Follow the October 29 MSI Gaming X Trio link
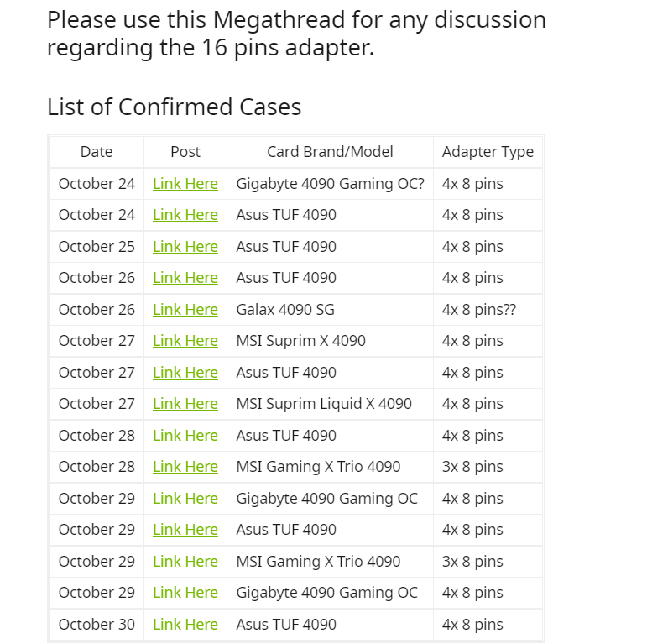 (185, 562)
